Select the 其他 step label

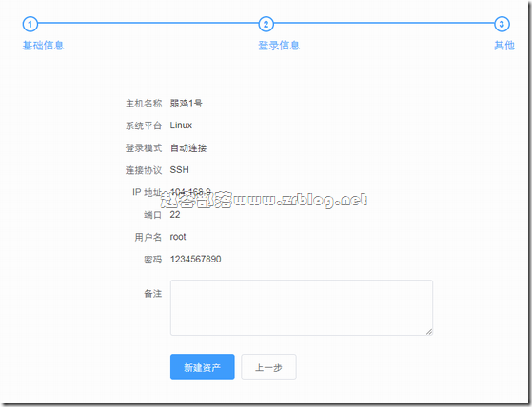504,45
